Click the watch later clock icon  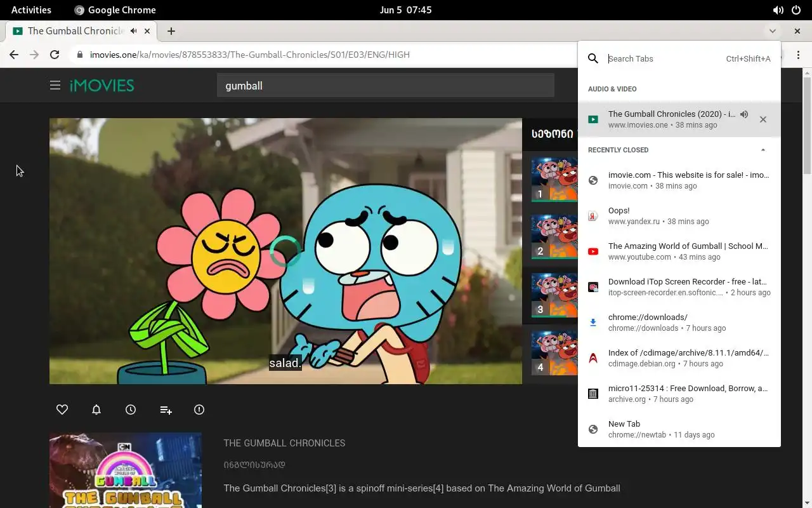(x=131, y=410)
